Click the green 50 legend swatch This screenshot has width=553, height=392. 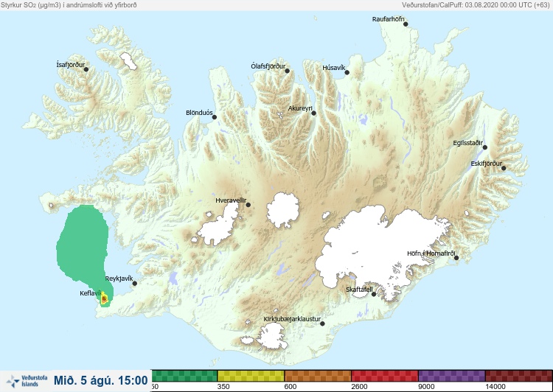tap(184, 376)
